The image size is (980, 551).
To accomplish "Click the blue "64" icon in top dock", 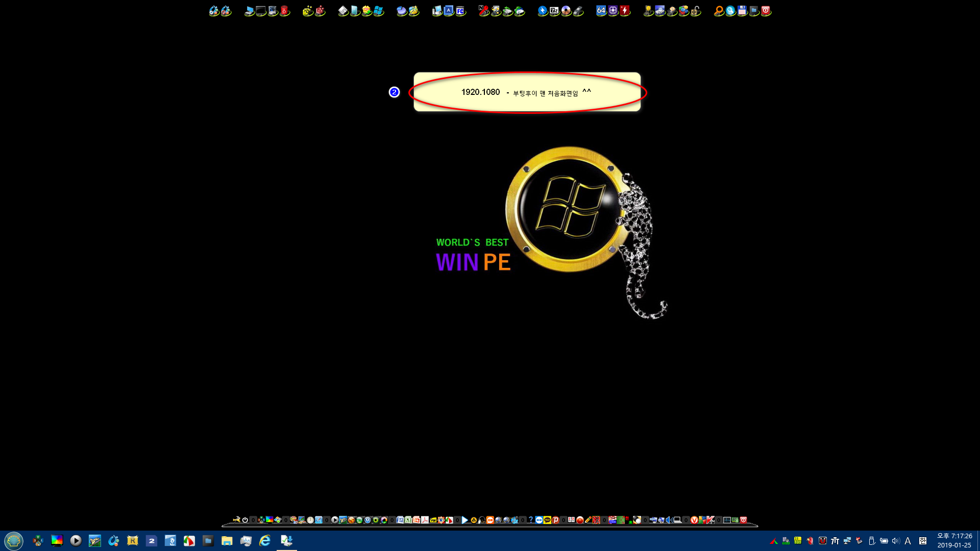I will (601, 11).
